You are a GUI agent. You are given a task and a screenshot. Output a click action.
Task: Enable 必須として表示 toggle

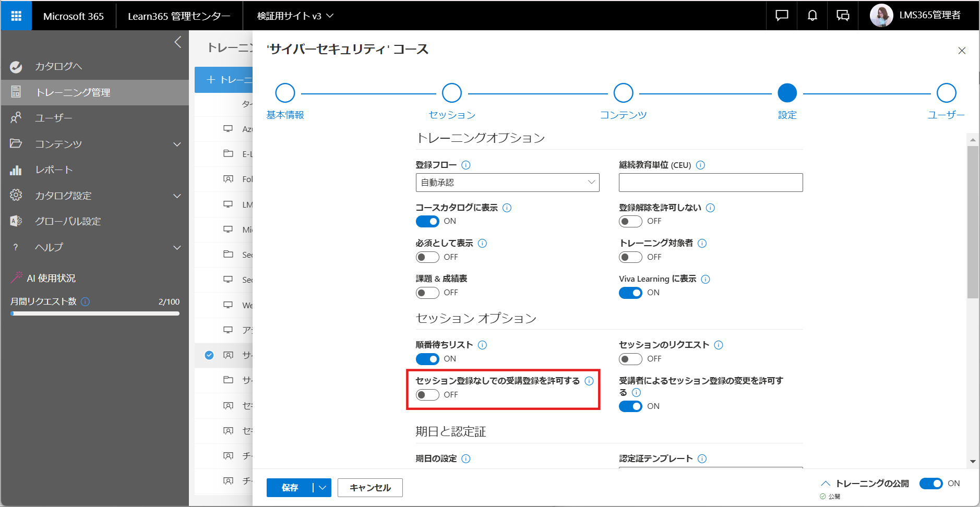click(x=427, y=257)
